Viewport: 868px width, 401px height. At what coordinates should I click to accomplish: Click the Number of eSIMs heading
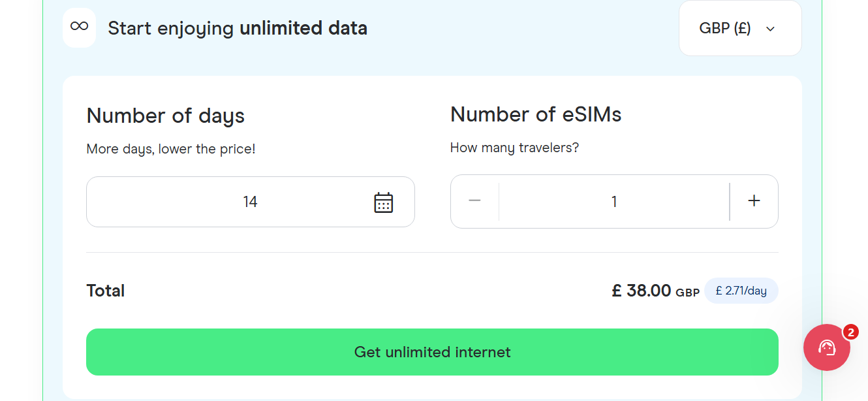(535, 114)
